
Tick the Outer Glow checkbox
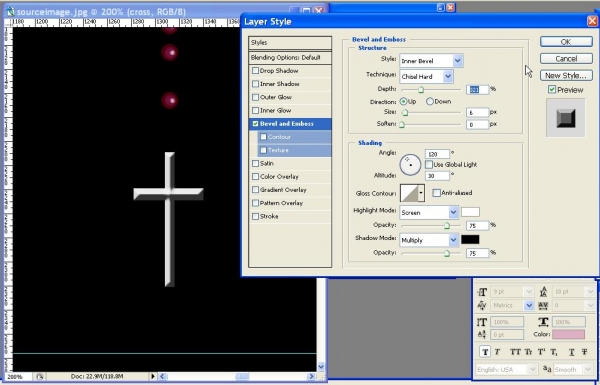tap(255, 97)
